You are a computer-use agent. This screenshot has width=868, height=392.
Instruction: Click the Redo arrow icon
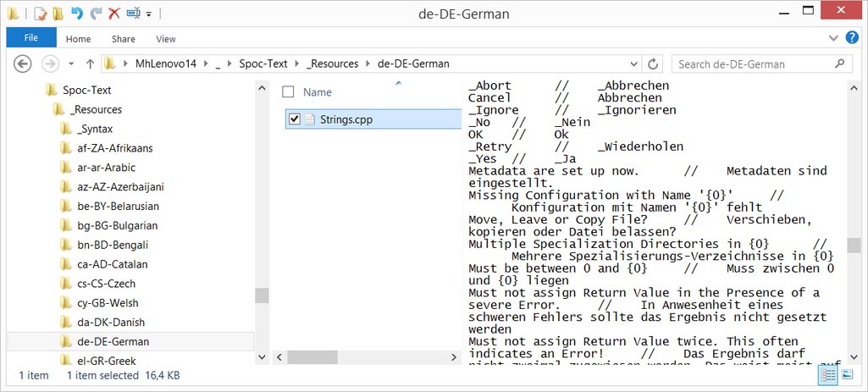click(x=95, y=14)
